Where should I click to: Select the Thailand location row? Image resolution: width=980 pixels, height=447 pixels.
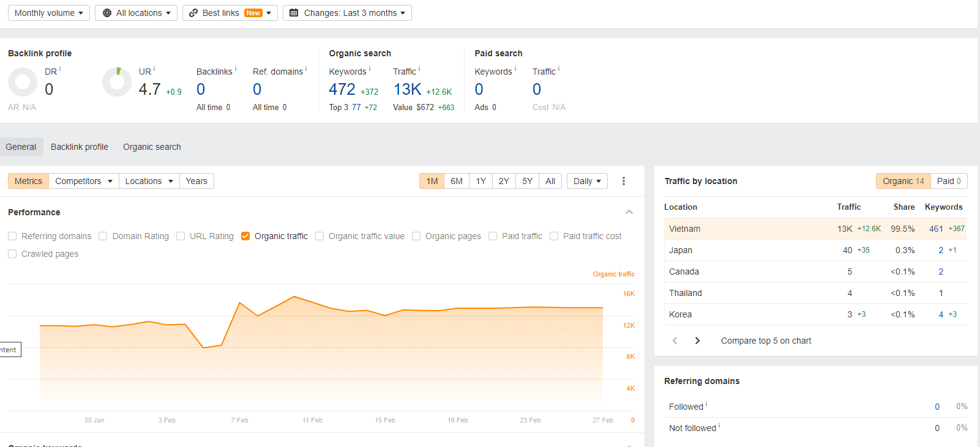coord(815,293)
